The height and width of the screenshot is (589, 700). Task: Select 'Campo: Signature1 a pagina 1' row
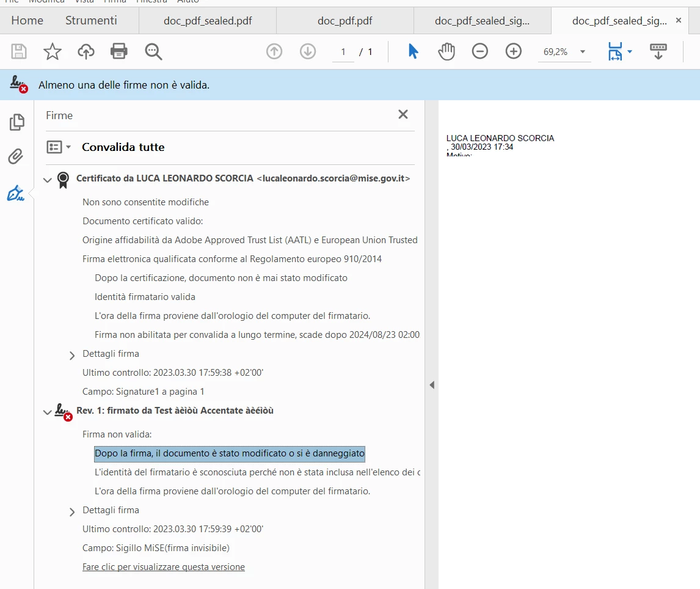point(144,392)
